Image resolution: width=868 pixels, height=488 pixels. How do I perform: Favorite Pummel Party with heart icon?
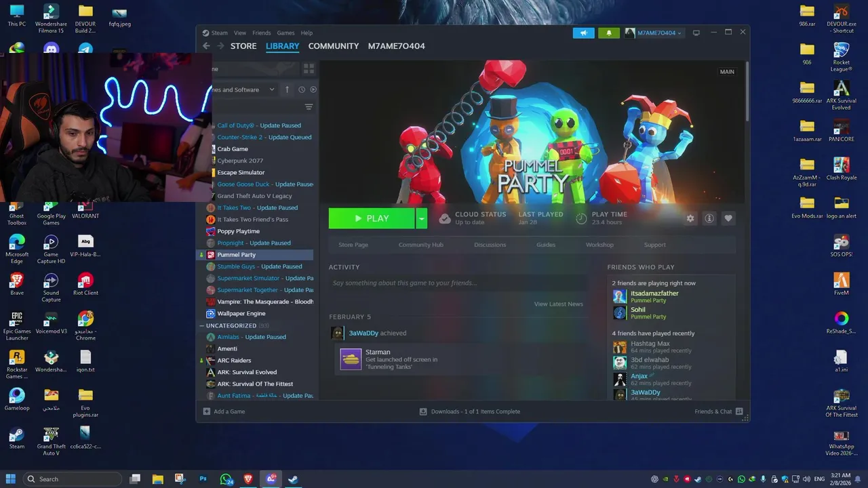click(x=728, y=218)
